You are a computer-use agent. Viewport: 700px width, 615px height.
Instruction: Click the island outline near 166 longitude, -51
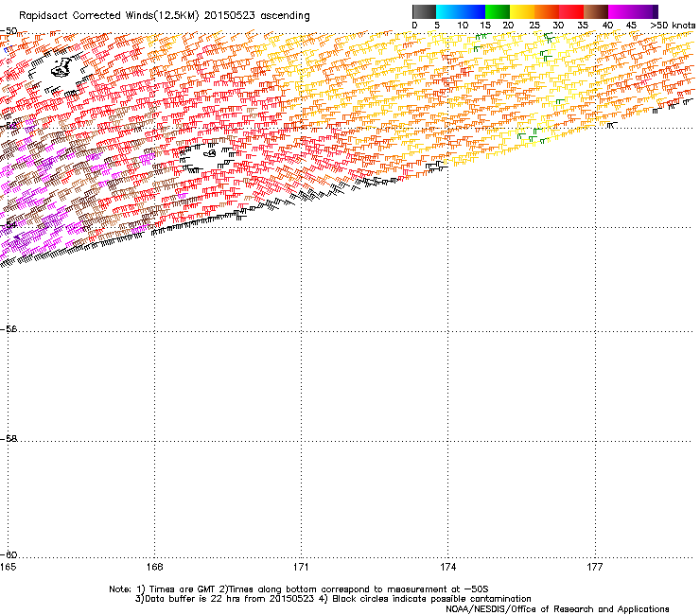point(61,67)
